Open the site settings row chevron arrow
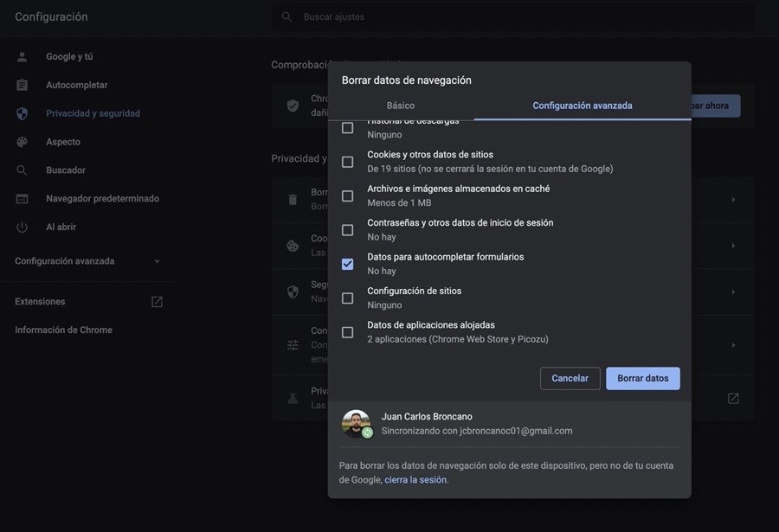779x532 pixels. (733, 345)
